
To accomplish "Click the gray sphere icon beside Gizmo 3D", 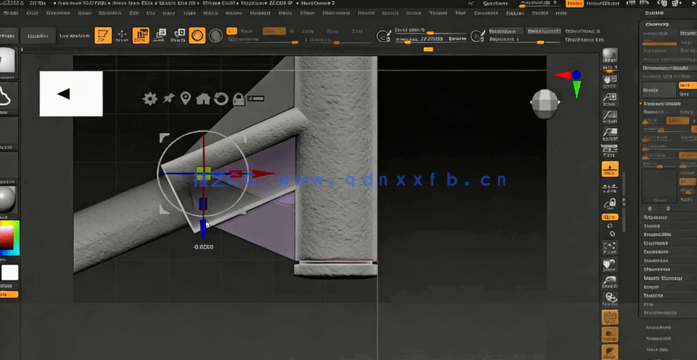I will pos(216,35).
